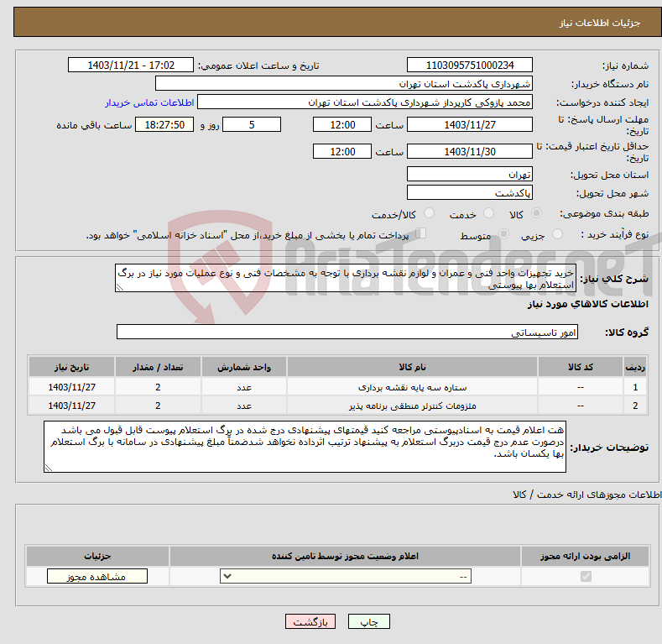Click the شرح کلی نیاز description text area
This screenshot has height=644, width=662.
click(346, 279)
